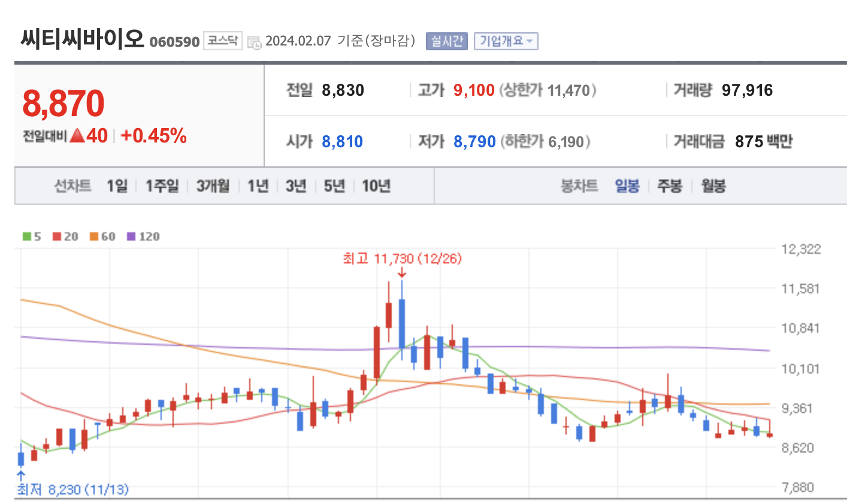Click the +0.45% change percentage
The image size is (847, 504).
pyautogui.click(x=154, y=136)
